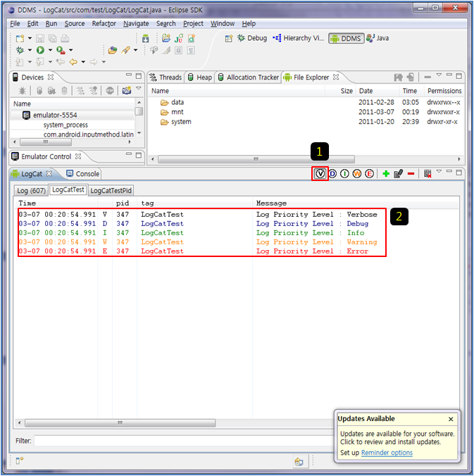Toggle Warning (W) log level filter
Image resolution: width=474 pixels, height=476 pixels.
coord(357,174)
